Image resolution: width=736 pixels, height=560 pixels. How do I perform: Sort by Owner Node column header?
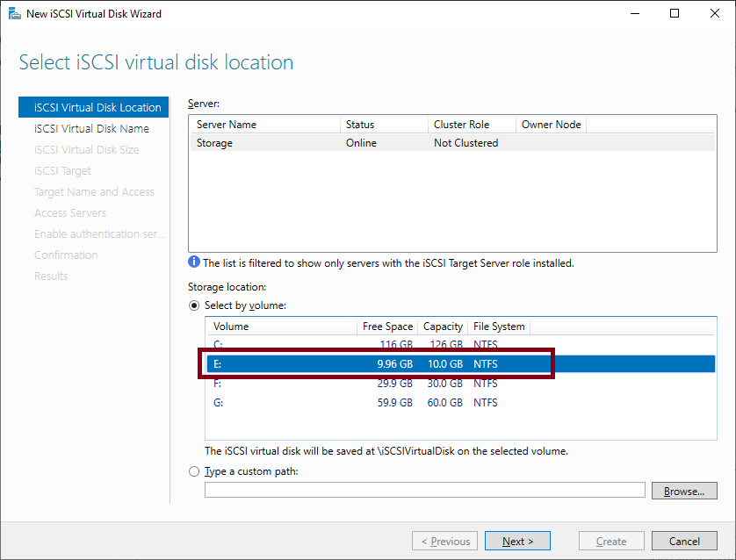[x=551, y=125]
